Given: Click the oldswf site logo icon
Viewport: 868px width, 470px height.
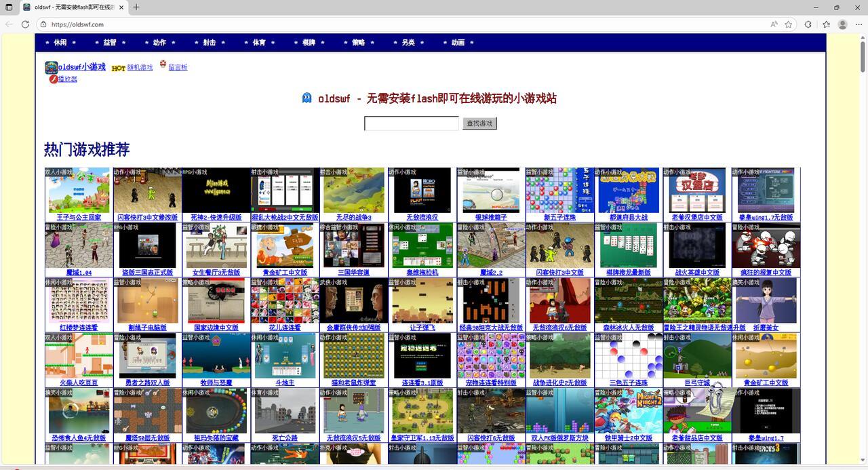Looking at the screenshot, I should [51, 68].
